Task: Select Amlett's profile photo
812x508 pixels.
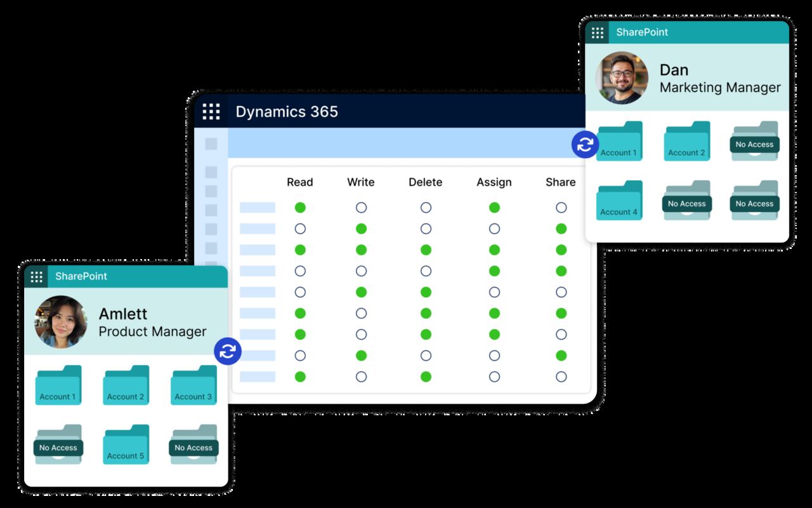Action: tap(61, 321)
